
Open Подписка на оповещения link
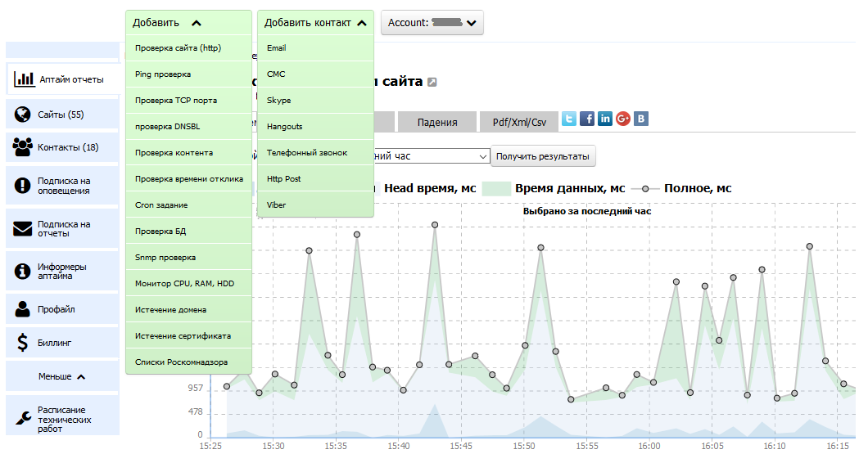[x=64, y=186]
